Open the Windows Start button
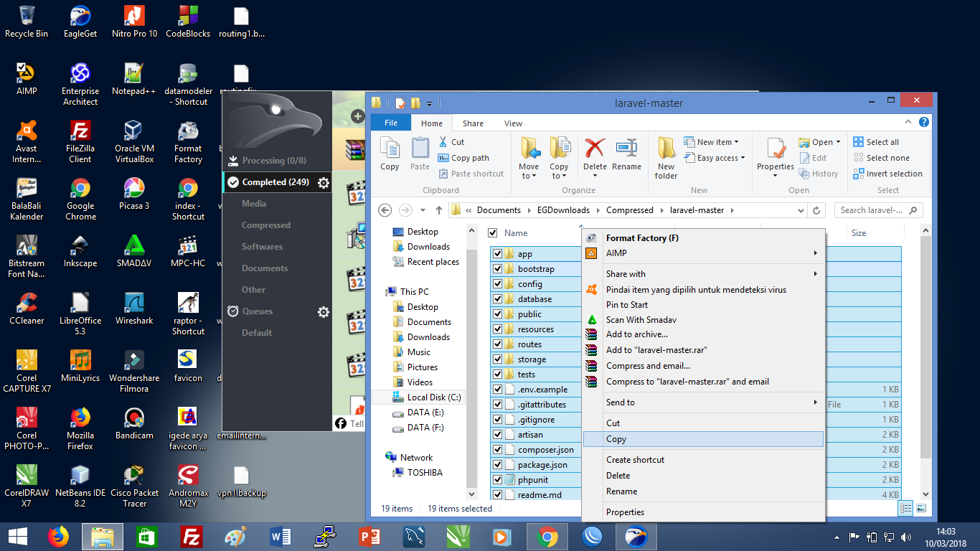Screen dimensions: 980x551 [17, 537]
